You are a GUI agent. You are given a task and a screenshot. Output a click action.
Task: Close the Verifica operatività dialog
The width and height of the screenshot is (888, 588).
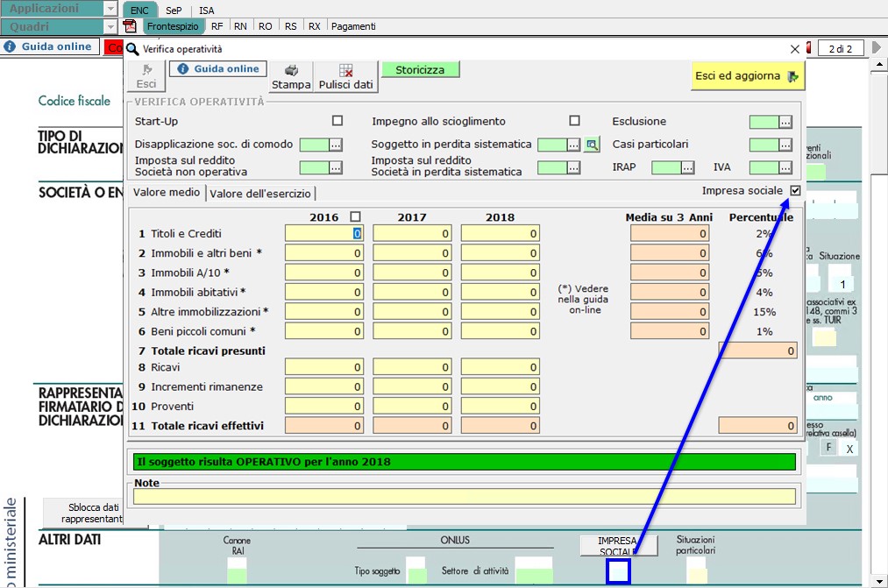coord(794,49)
